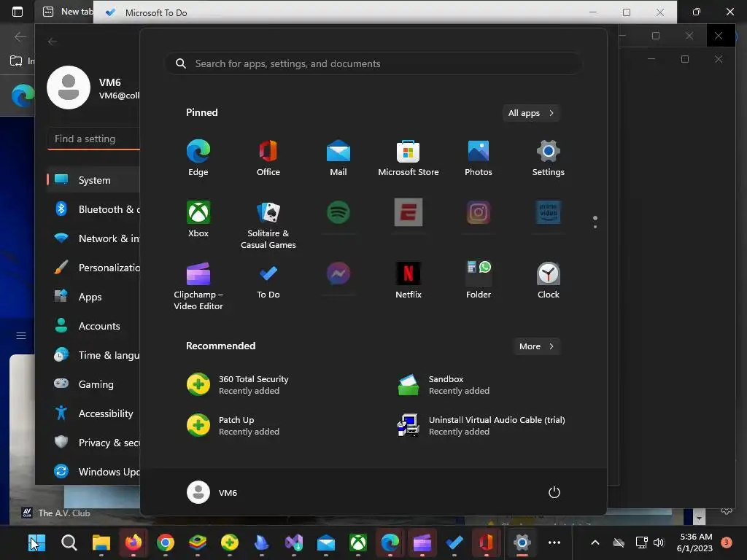Open the pinned Photos app
Image resolution: width=747 pixels, height=560 pixels.
pos(479,158)
